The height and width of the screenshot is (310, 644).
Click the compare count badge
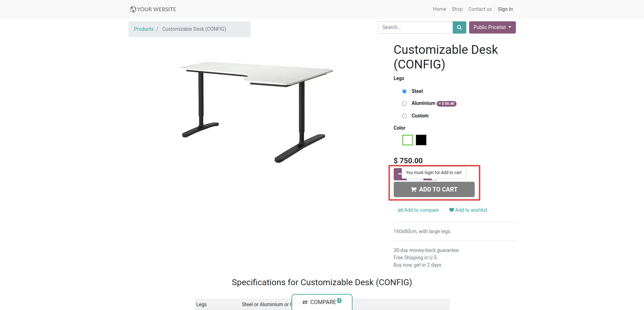[x=339, y=301]
